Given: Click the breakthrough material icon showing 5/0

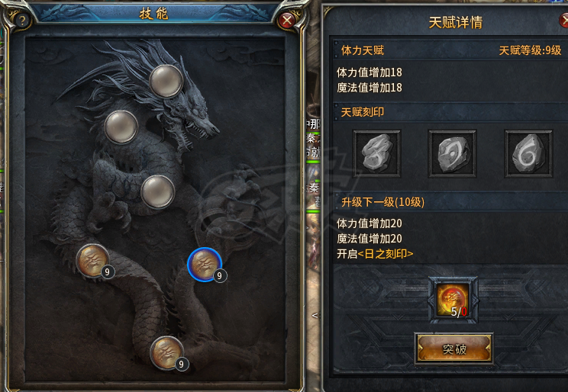Looking at the screenshot, I should tap(453, 300).
